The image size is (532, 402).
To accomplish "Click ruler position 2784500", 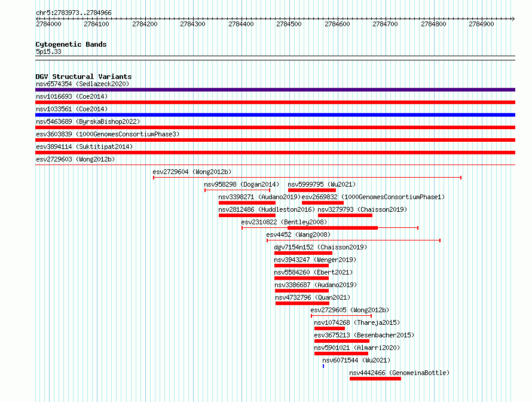I will coord(289,24).
